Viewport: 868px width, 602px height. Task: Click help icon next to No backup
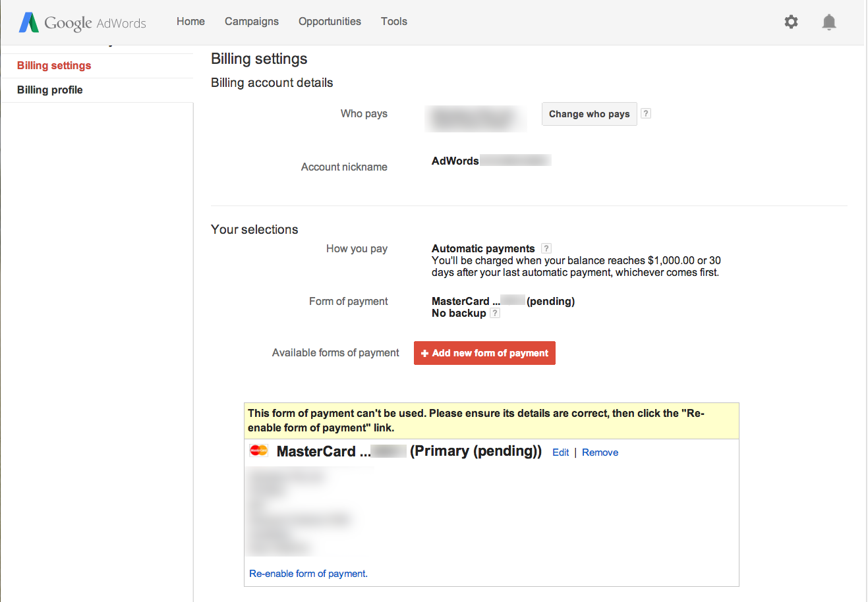point(495,313)
